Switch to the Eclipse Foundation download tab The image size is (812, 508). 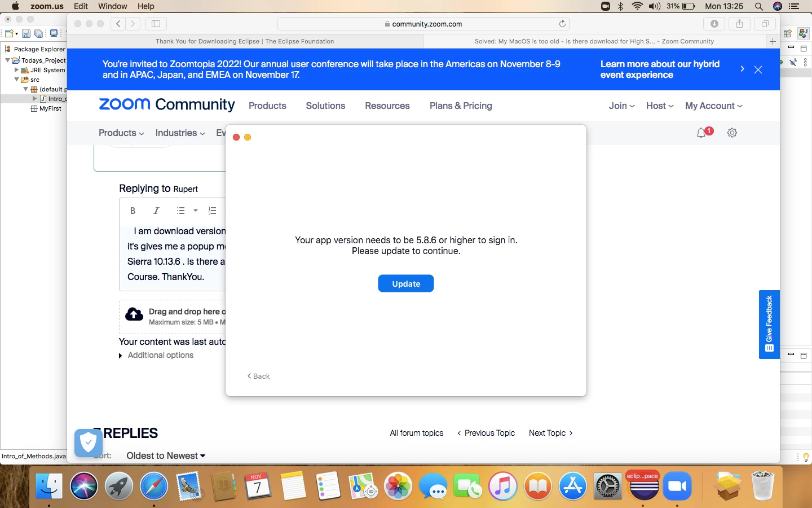[x=245, y=41]
